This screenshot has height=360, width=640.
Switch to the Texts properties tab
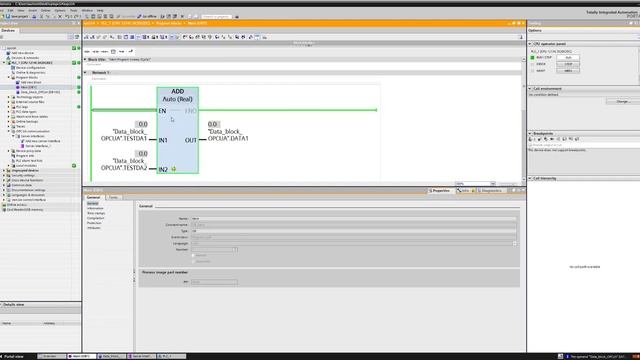113,198
